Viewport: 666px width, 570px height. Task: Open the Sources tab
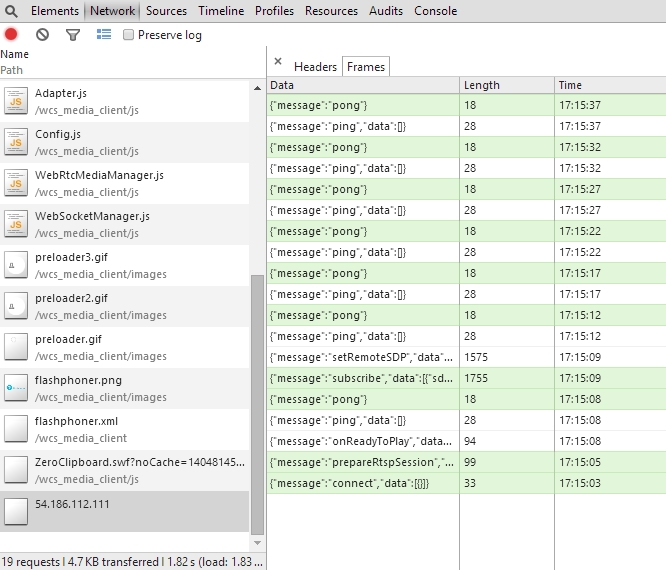click(x=166, y=11)
